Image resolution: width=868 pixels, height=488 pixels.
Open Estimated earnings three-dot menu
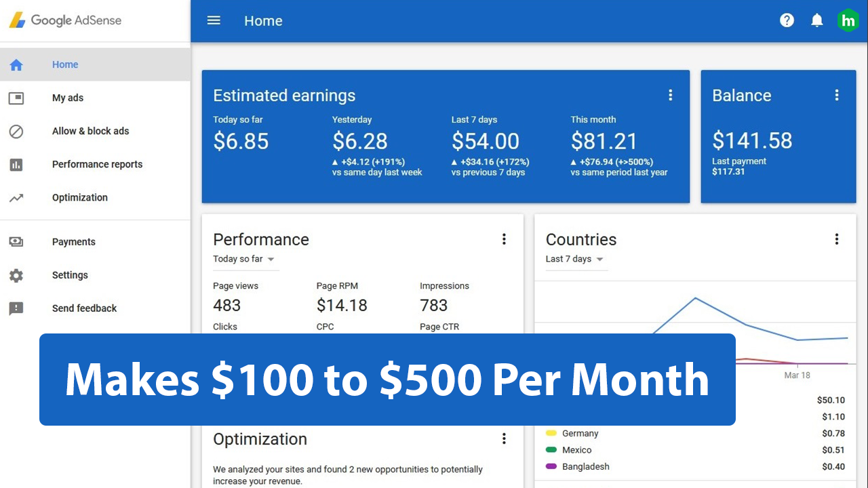(671, 96)
